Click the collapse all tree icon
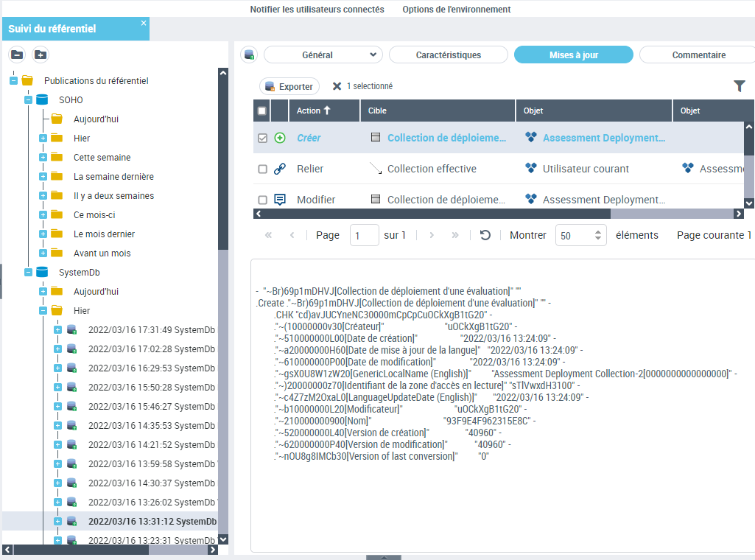Screen dimensions: 755x560 click(x=17, y=55)
